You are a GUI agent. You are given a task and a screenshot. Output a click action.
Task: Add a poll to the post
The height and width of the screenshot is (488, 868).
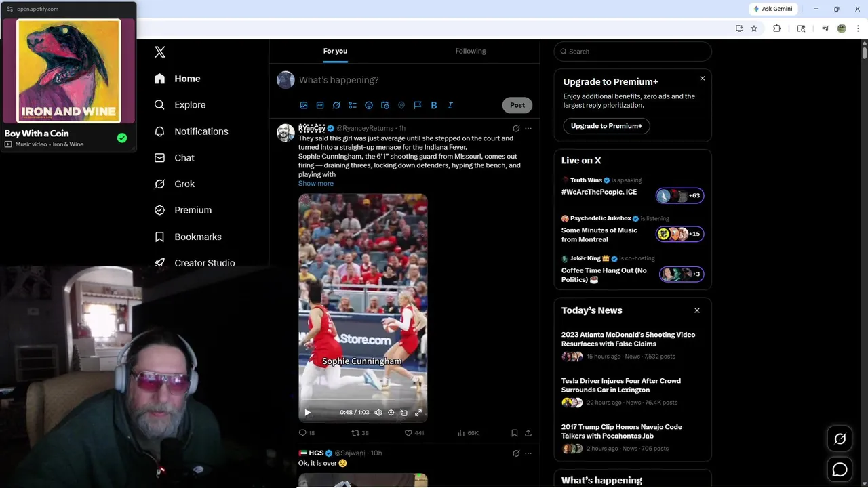(353, 105)
